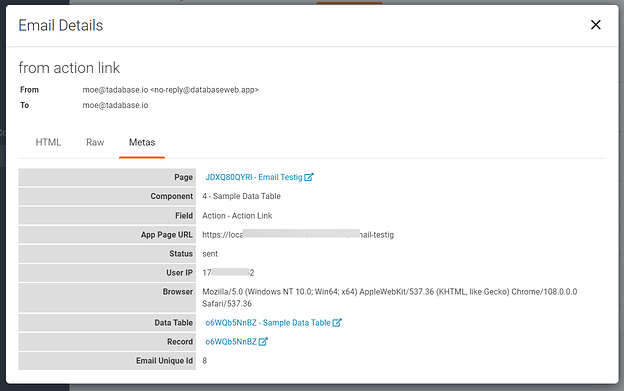Click the 'Email Details' dialog title
Image resolution: width=624 pixels, height=391 pixels.
point(61,25)
